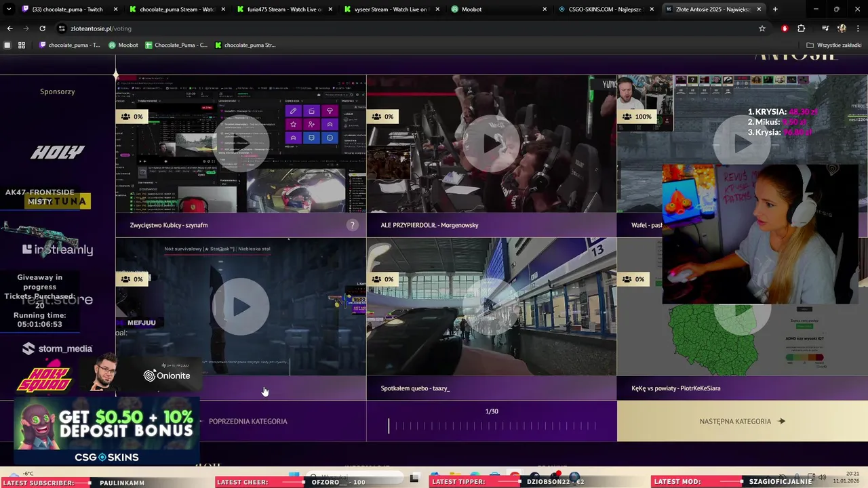Play the MEFJUU knife clip

coord(241,306)
